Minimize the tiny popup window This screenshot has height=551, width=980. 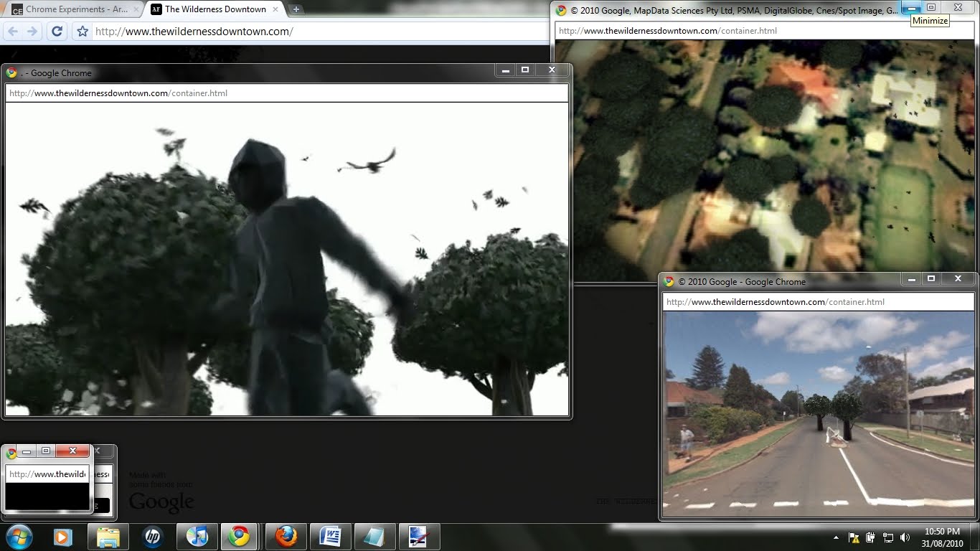[27, 451]
